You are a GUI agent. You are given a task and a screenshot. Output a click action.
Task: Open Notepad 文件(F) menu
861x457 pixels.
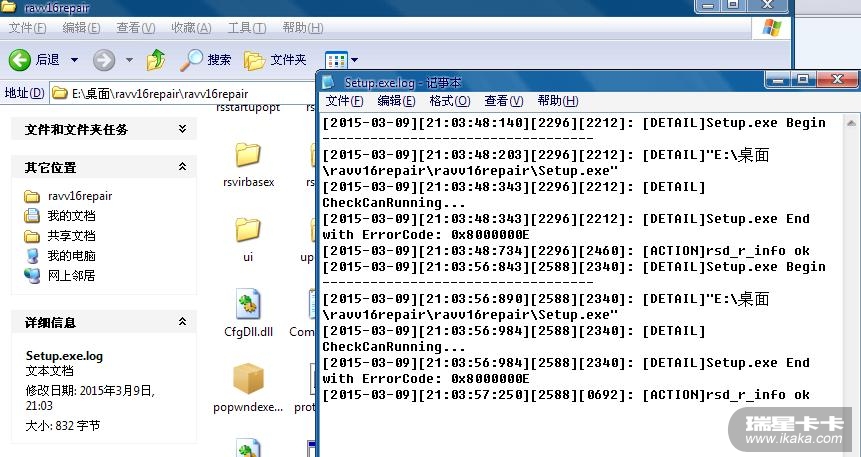pyautogui.click(x=344, y=101)
